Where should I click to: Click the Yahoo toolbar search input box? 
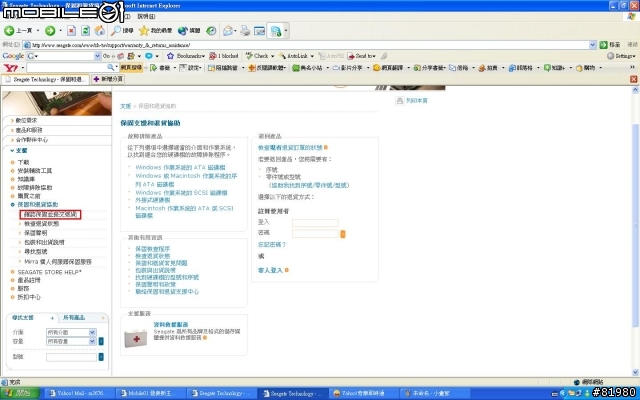67,68
